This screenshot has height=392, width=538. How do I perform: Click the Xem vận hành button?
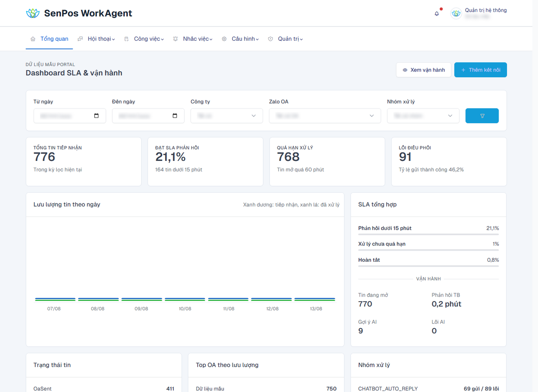(x=424, y=70)
